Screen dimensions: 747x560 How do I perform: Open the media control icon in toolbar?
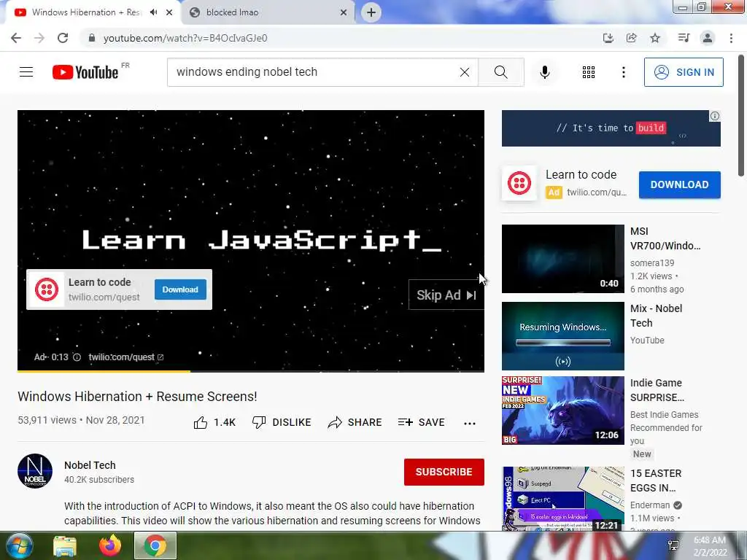tap(684, 38)
